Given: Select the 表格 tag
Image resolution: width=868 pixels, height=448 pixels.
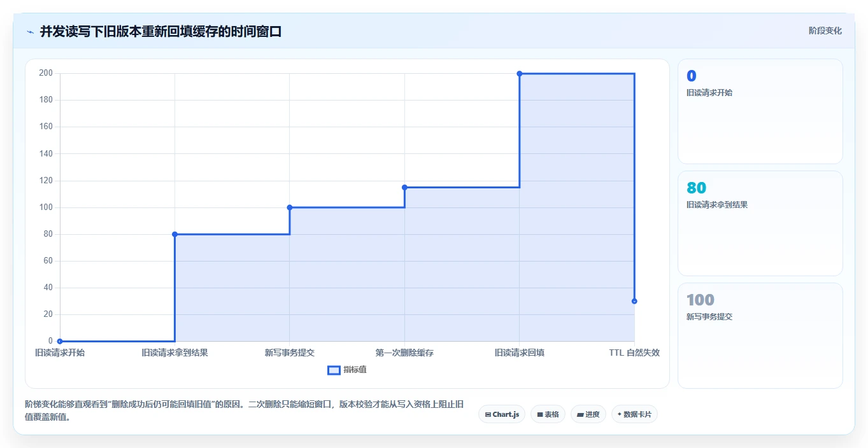Looking at the screenshot, I should click(548, 414).
